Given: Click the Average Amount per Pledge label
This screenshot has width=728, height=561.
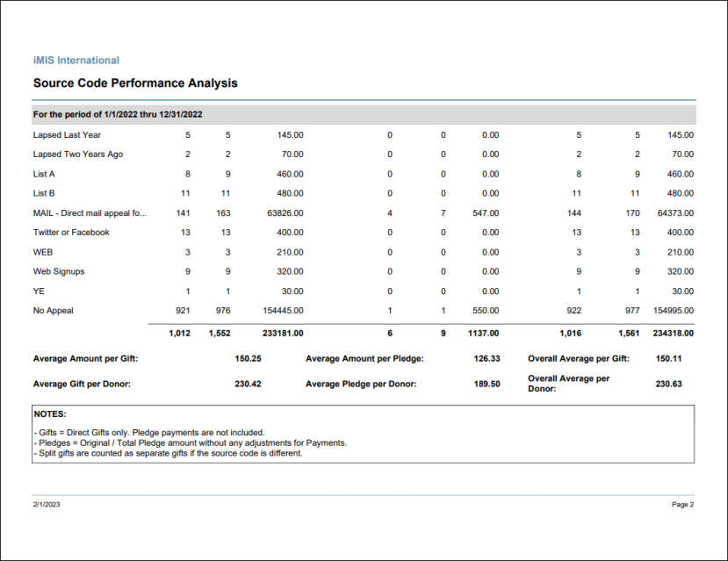Looking at the screenshot, I should tap(364, 359).
